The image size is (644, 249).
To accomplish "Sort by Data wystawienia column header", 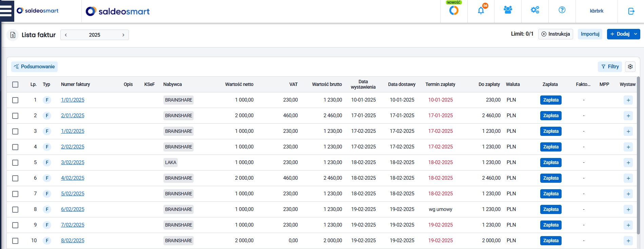I will pyautogui.click(x=363, y=84).
